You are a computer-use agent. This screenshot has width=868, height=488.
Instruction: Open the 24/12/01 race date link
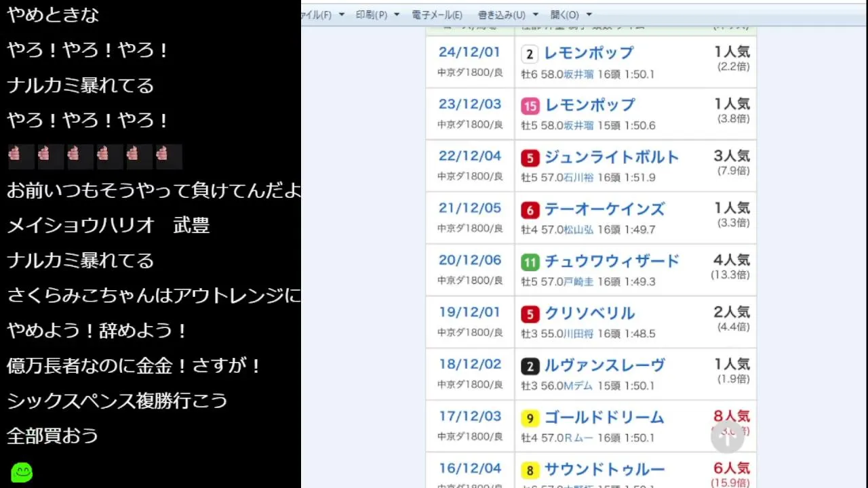point(469,52)
